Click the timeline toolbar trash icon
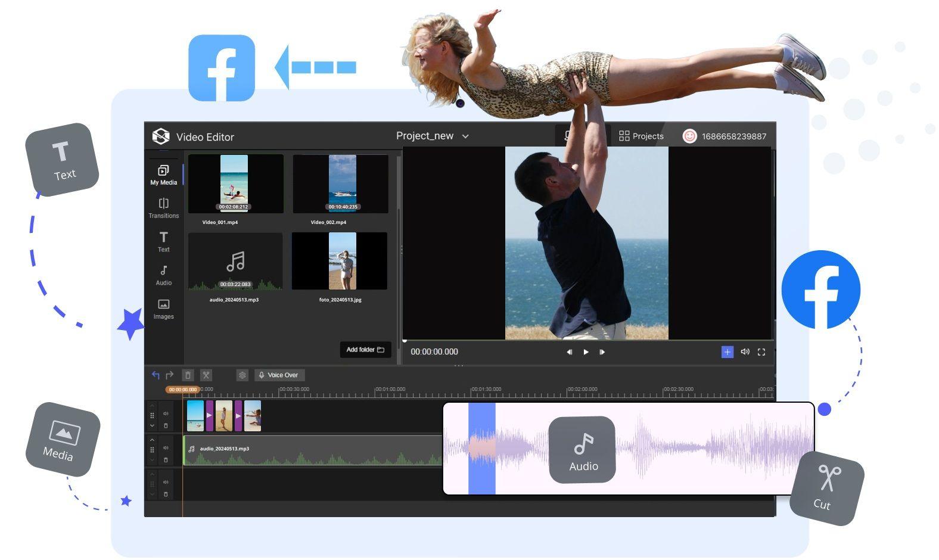The image size is (939, 560). click(x=188, y=375)
